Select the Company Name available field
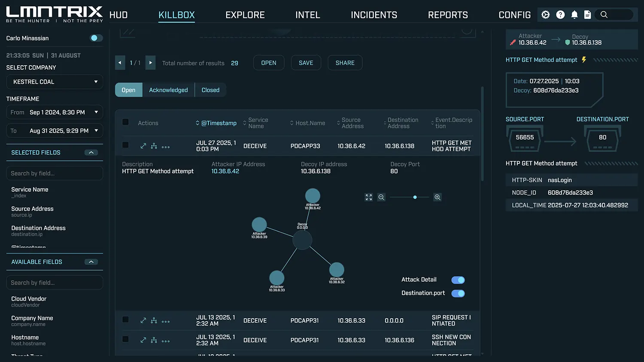Image resolution: width=644 pixels, height=362 pixels. pos(32,321)
